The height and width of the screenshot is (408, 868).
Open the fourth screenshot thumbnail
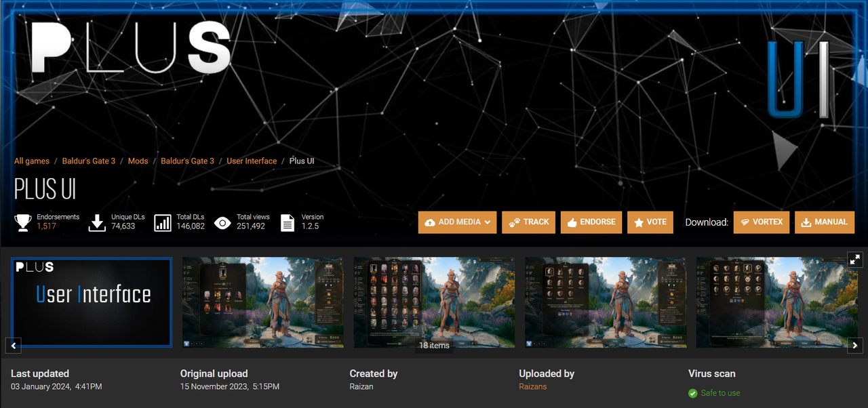click(605, 302)
